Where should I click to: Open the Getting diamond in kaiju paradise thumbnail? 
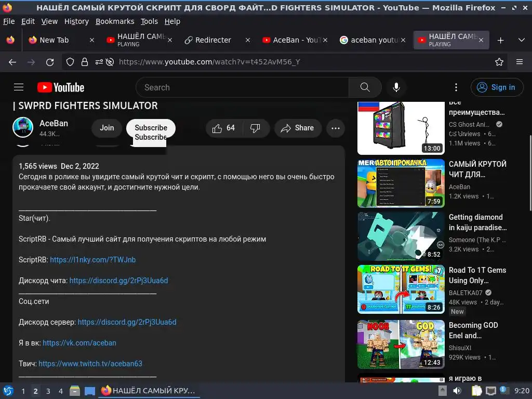tap(401, 236)
